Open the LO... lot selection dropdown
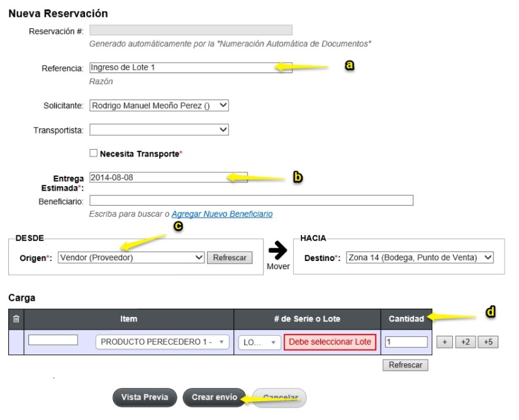Screen dimensions: 519x420 (x=259, y=342)
